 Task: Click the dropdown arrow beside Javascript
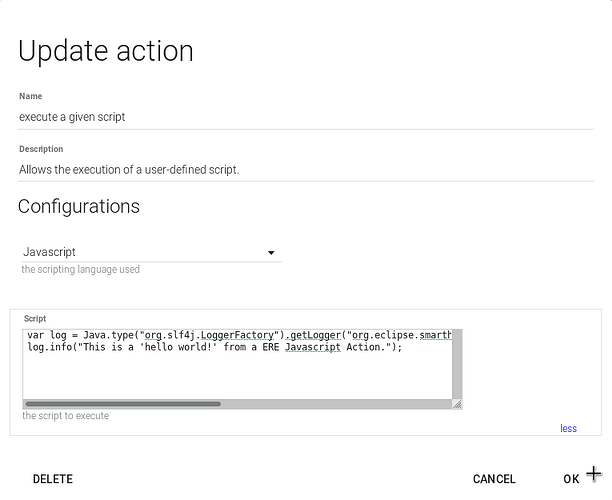click(x=271, y=253)
